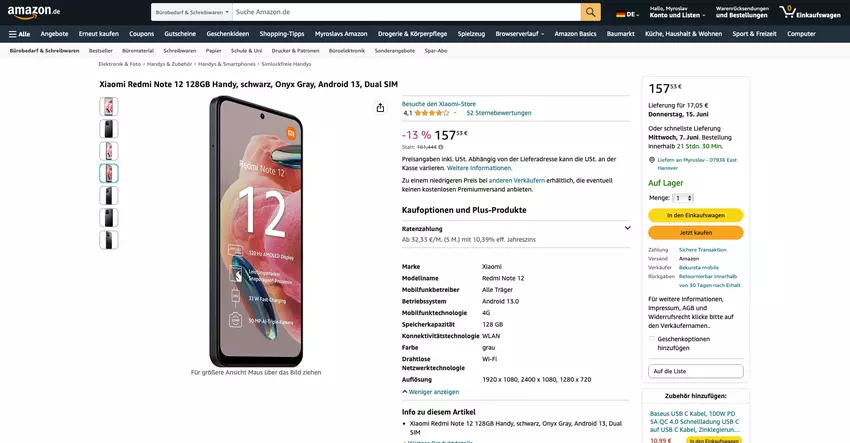
Task: Click into the Suche Amazon.de search field
Action: (x=405, y=12)
